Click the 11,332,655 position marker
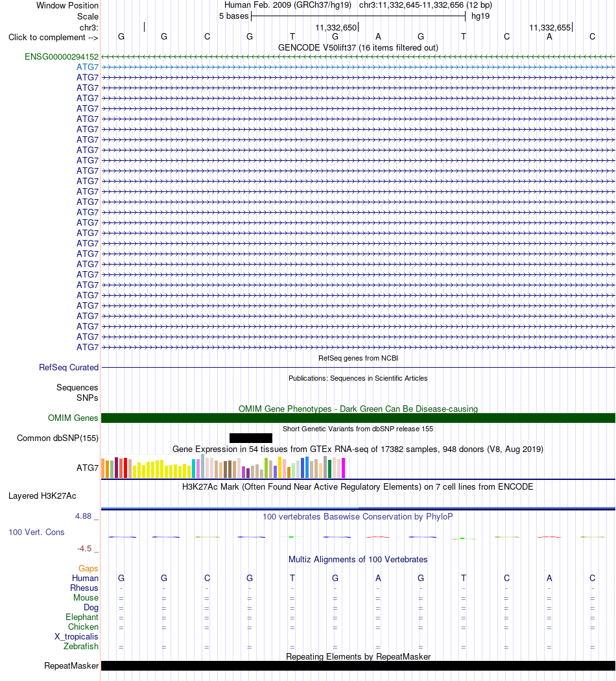 coord(550,28)
